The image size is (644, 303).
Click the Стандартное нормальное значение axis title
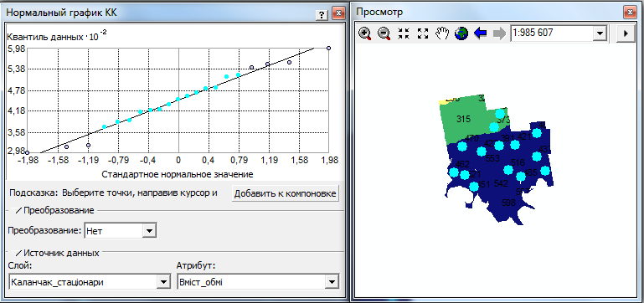click(177, 174)
